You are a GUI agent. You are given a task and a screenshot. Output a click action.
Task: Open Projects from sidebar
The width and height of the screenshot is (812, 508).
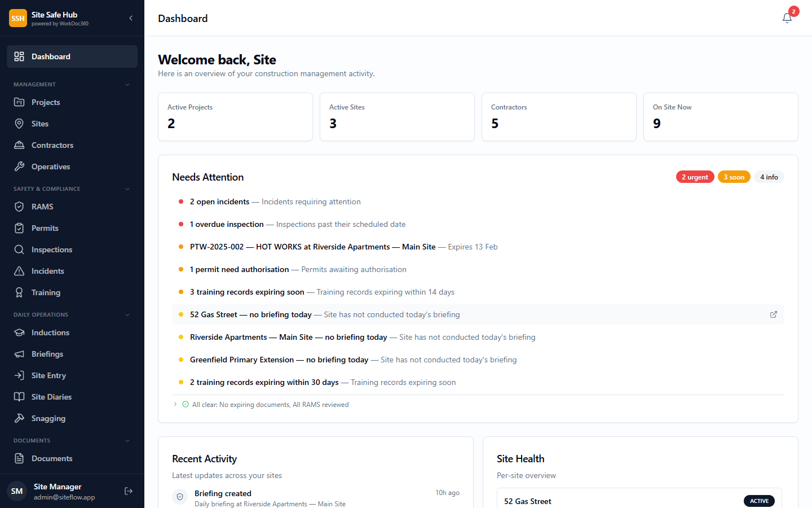pos(72,102)
